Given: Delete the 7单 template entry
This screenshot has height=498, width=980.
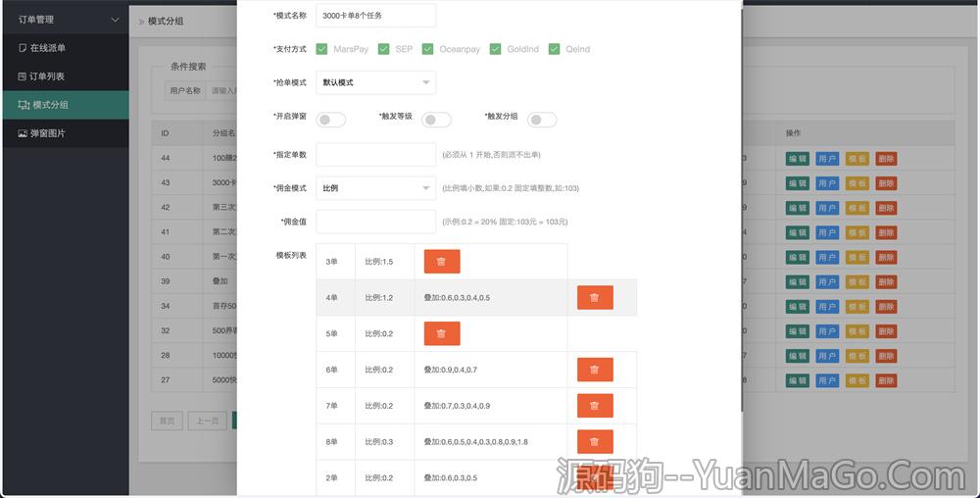Looking at the screenshot, I should (x=595, y=406).
